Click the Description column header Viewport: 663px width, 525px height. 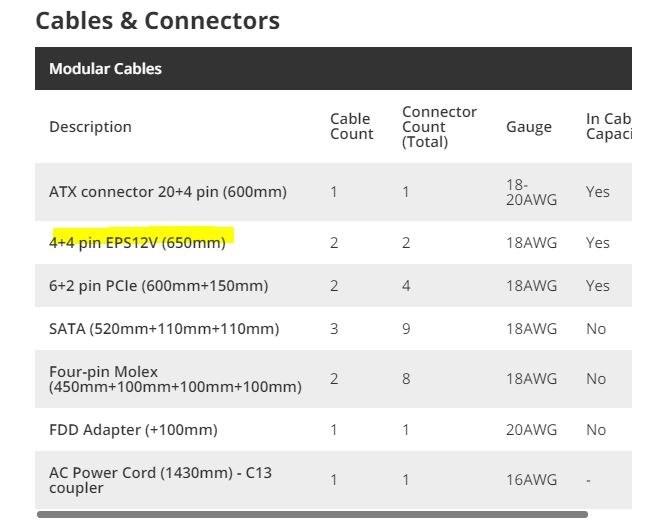click(x=90, y=127)
